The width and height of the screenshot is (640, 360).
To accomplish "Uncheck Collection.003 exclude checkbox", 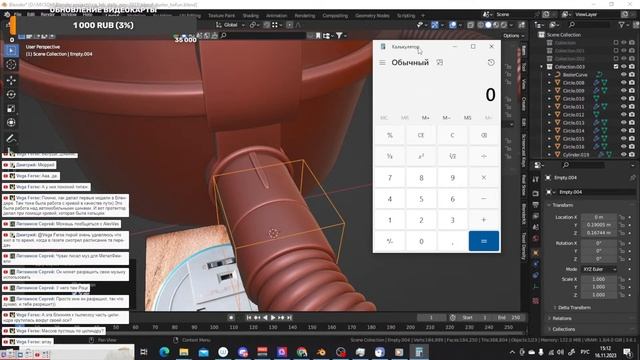I will (616, 67).
